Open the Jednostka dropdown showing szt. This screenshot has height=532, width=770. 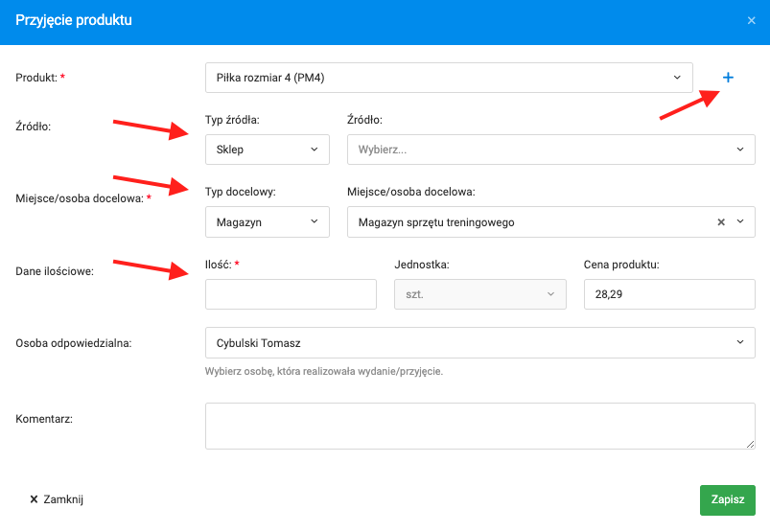[479, 294]
